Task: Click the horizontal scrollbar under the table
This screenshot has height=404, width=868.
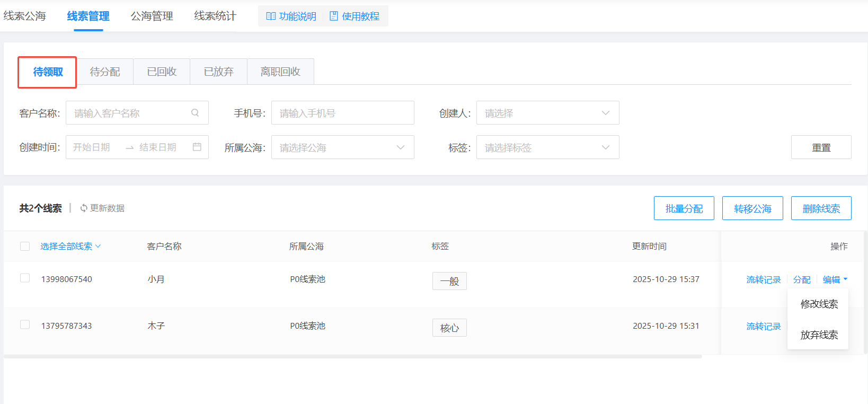Action: [x=352, y=357]
